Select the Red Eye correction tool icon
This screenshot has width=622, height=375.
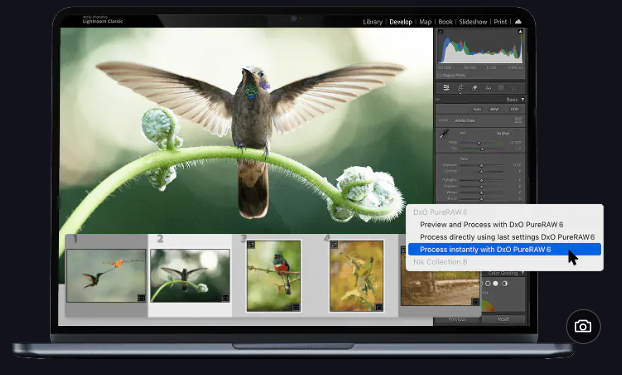coord(488,88)
